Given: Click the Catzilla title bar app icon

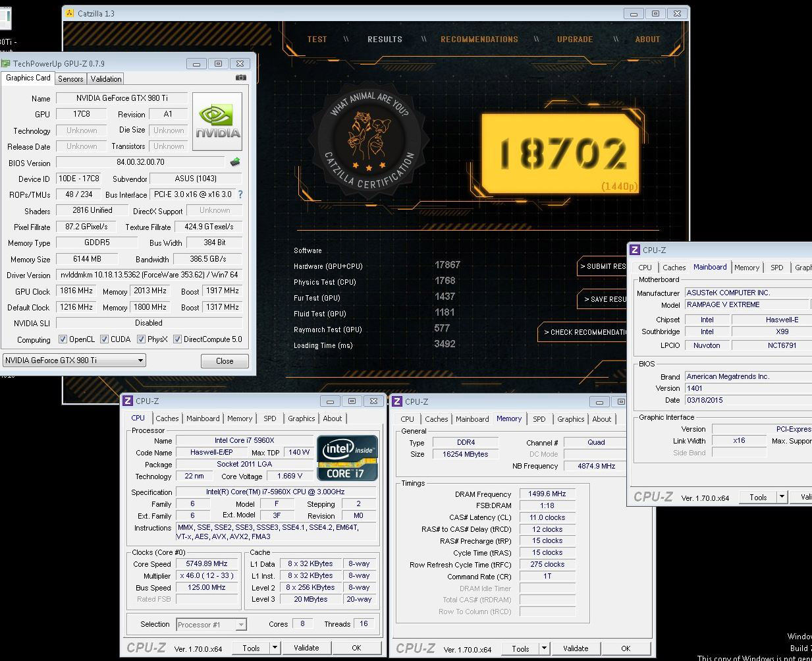Looking at the screenshot, I should 70,13.
